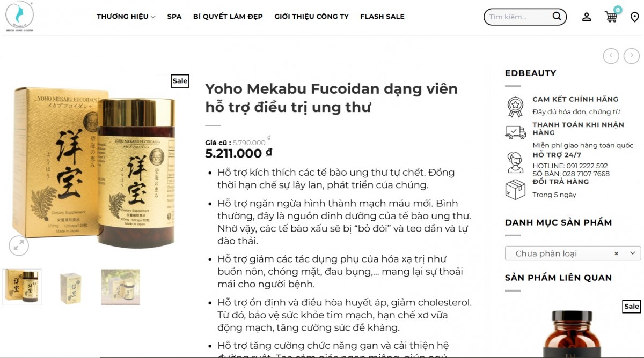Image resolution: width=644 pixels, height=358 pixels.
Task: Open the user account icon
Action: (587, 17)
